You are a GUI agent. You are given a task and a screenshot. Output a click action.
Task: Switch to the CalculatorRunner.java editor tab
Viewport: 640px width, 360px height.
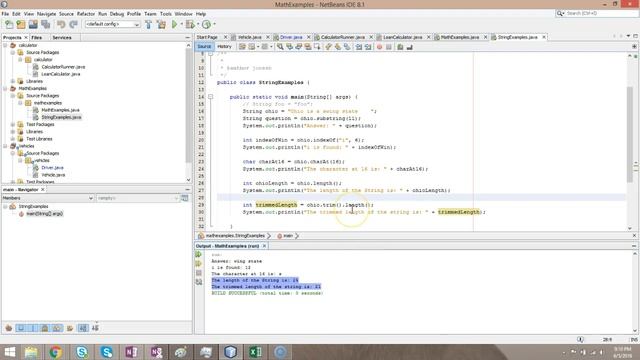tap(343, 37)
